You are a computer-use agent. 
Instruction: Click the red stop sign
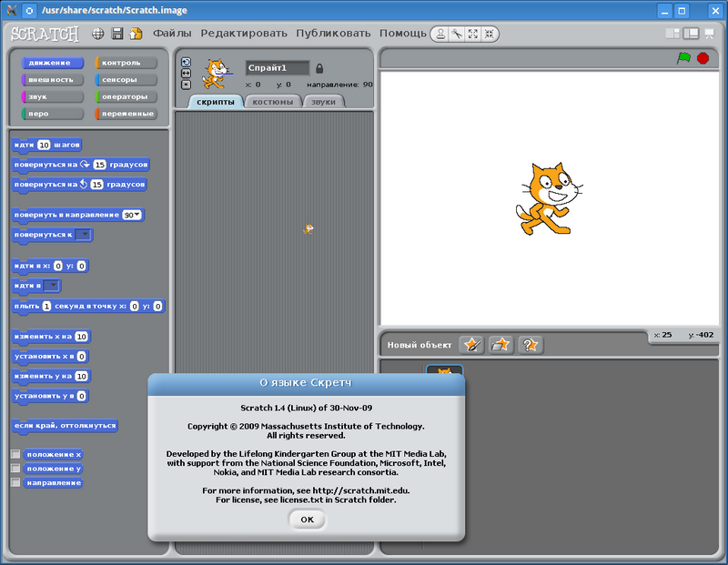click(x=703, y=58)
